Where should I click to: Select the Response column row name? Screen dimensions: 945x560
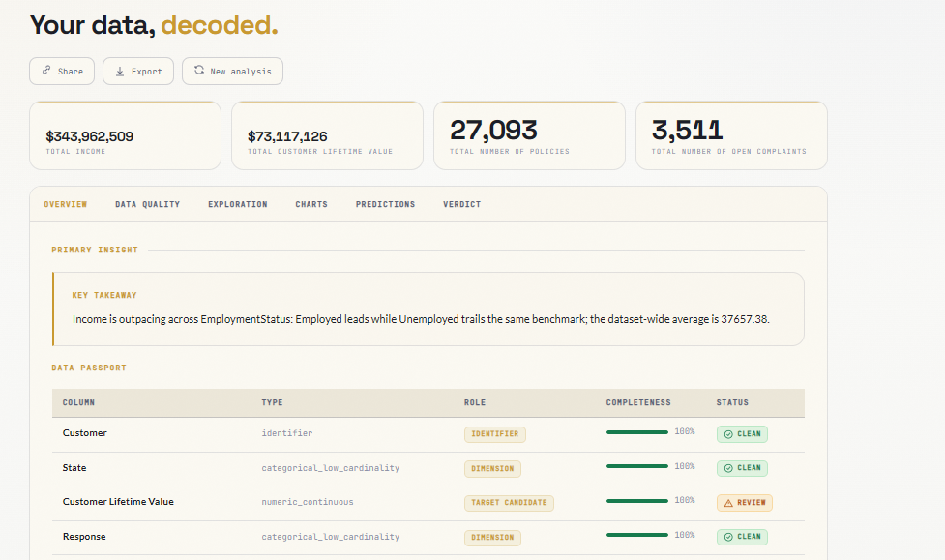(x=84, y=537)
